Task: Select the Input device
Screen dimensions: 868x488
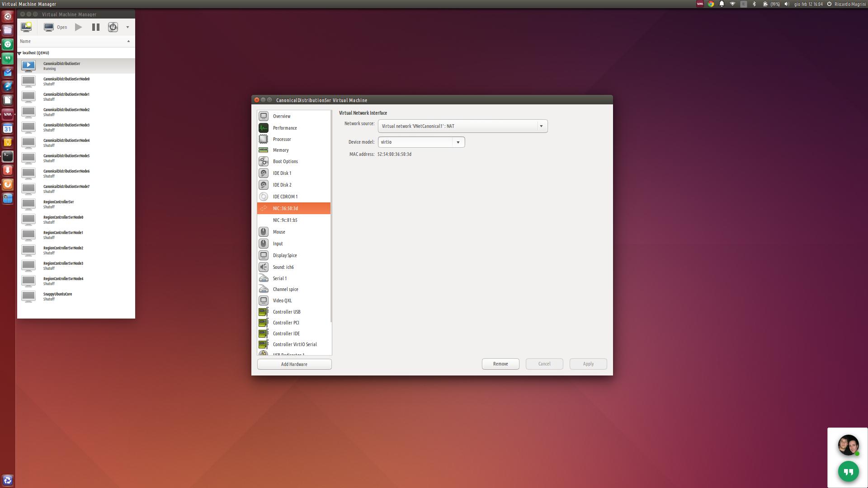Action: pyautogui.click(x=294, y=244)
